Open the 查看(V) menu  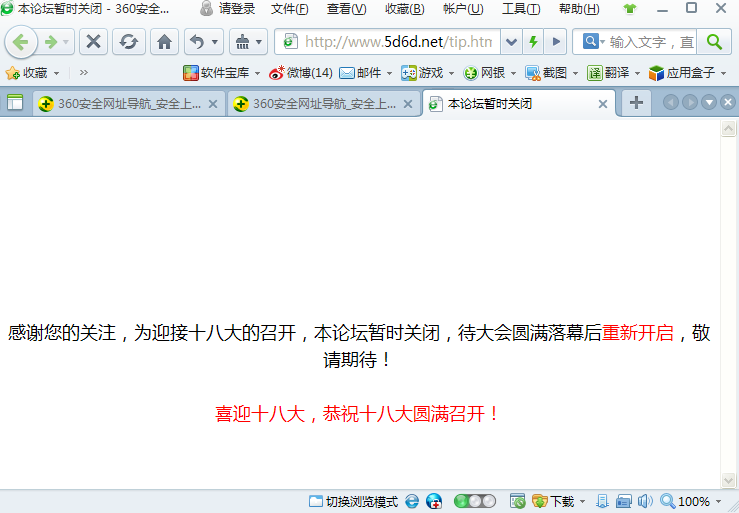[346, 8]
